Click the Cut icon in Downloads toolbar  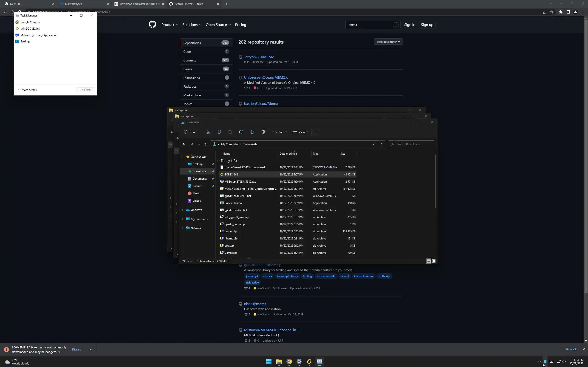[x=208, y=132]
